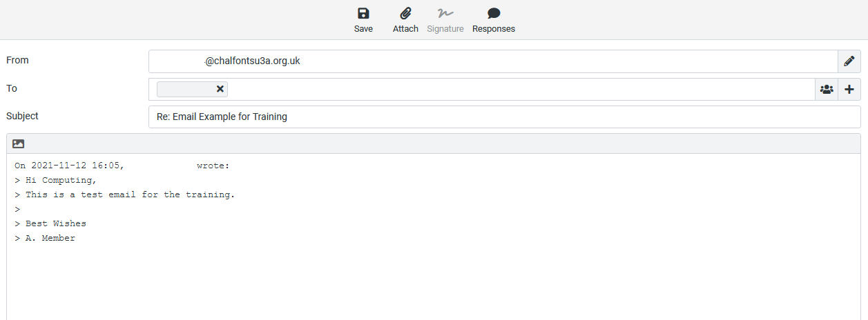Click the 'A. Member' signature line
868x320 pixels.
tap(50, 238)
